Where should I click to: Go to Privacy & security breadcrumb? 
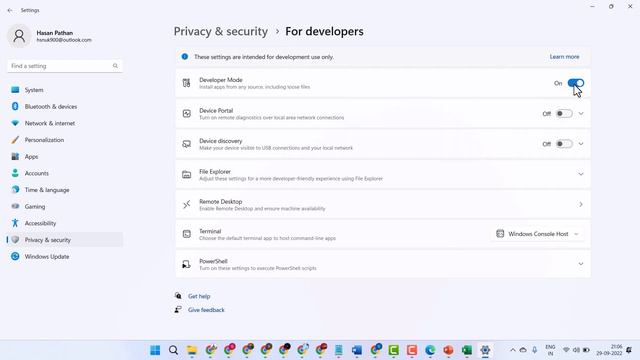[221, 31]
